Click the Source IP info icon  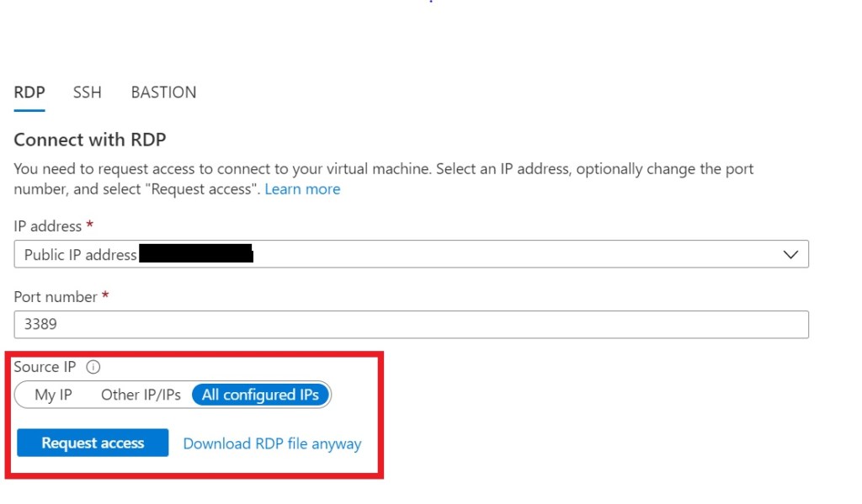point(93,367)
